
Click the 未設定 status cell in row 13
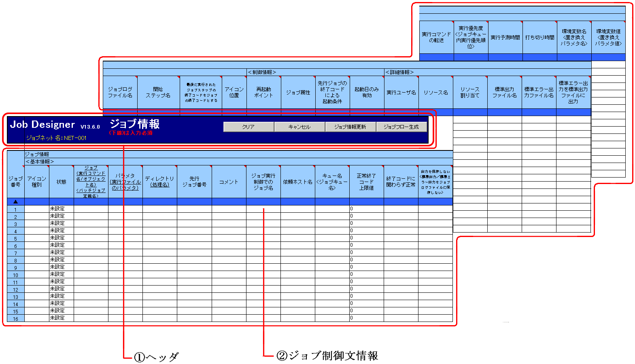(62, 296)
